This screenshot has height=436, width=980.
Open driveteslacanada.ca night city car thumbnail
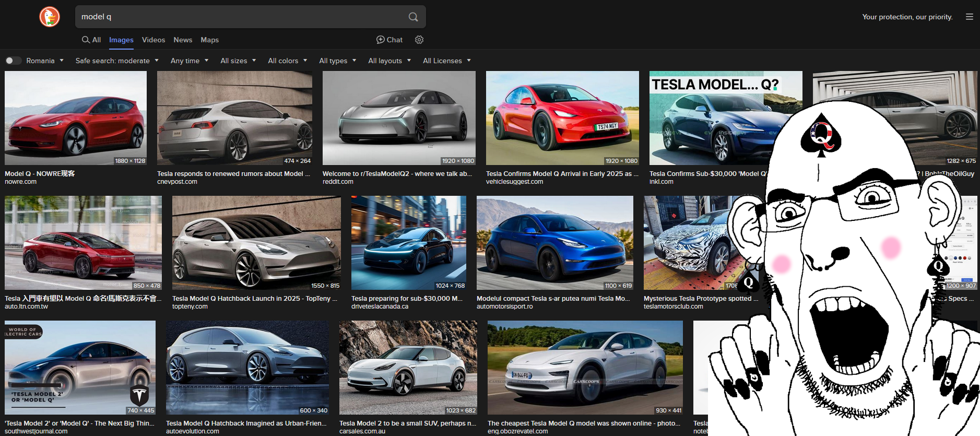[x=409, y=243]
